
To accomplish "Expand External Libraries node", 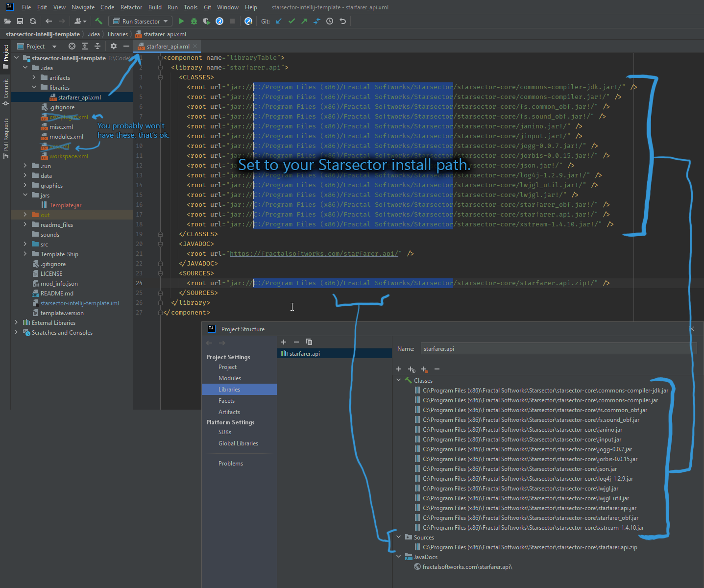I will click(17, 322).
